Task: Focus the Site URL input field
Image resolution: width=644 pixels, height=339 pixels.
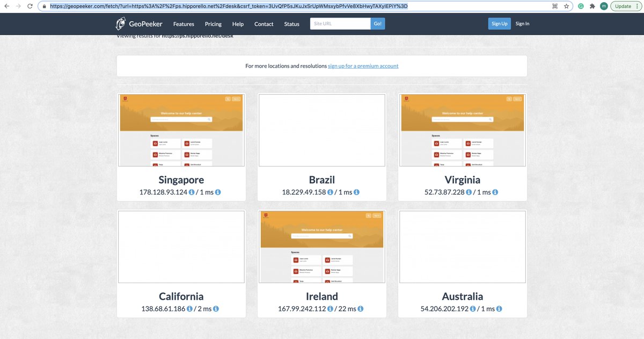Action: (340, 24)
